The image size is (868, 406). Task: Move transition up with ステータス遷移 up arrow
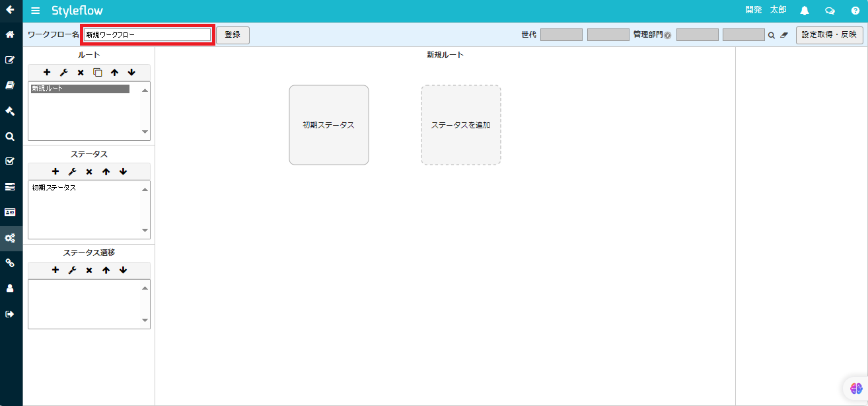click(x=106, y=270)
